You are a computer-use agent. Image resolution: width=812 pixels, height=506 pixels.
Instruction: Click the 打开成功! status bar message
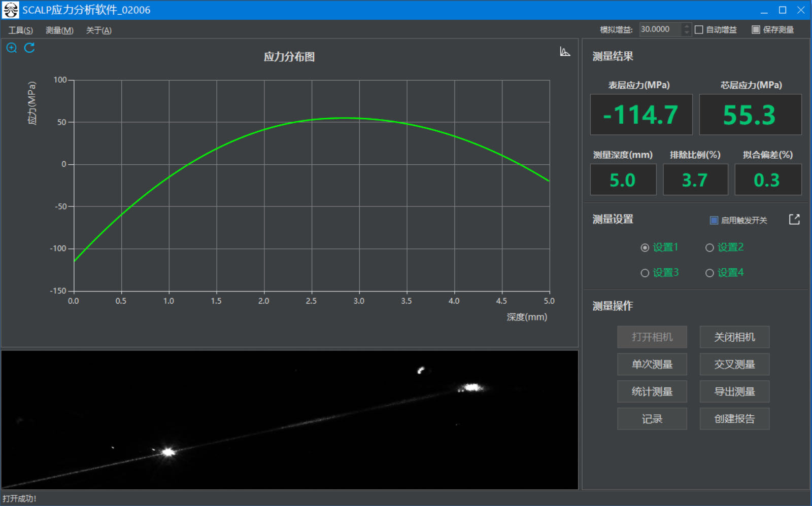tap(19, 499)
